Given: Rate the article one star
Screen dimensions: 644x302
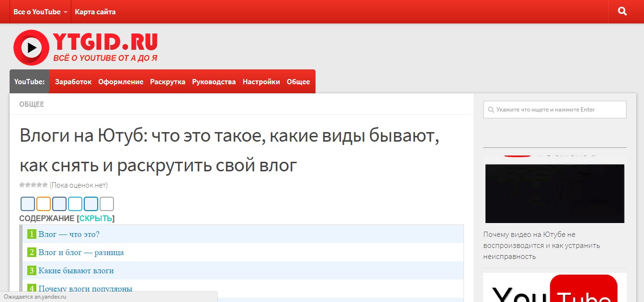Looking at the screenshot, I should [22, 185].
